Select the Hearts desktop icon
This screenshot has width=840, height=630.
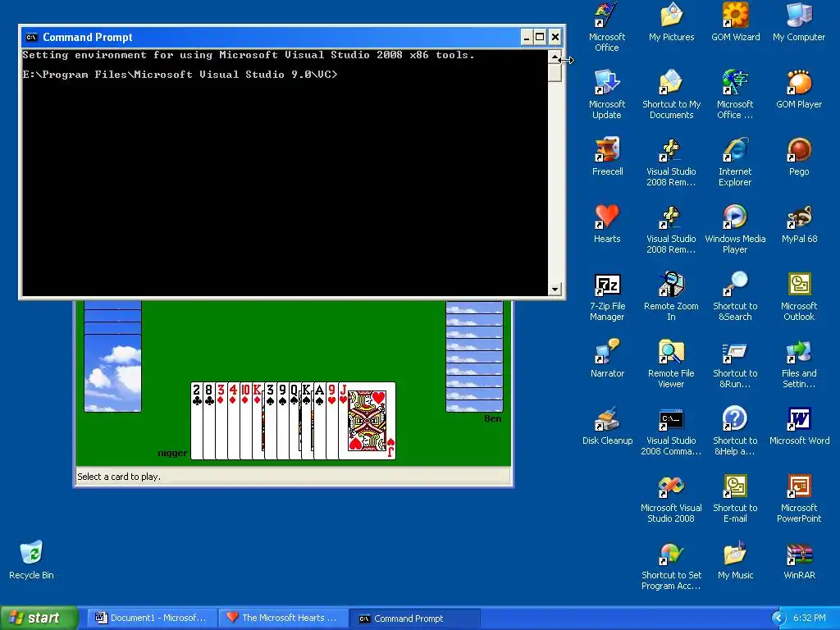pyautogui.click(x=607, y=224)
